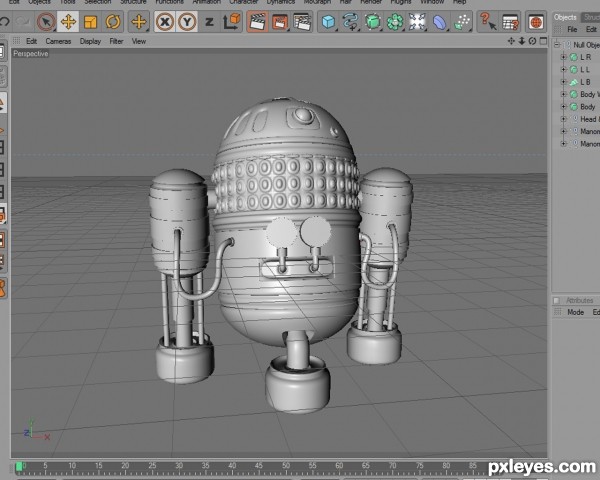Click the green icon beside L B
The width and height of the screenshot is (600, 480).
(x=574, y=82)
